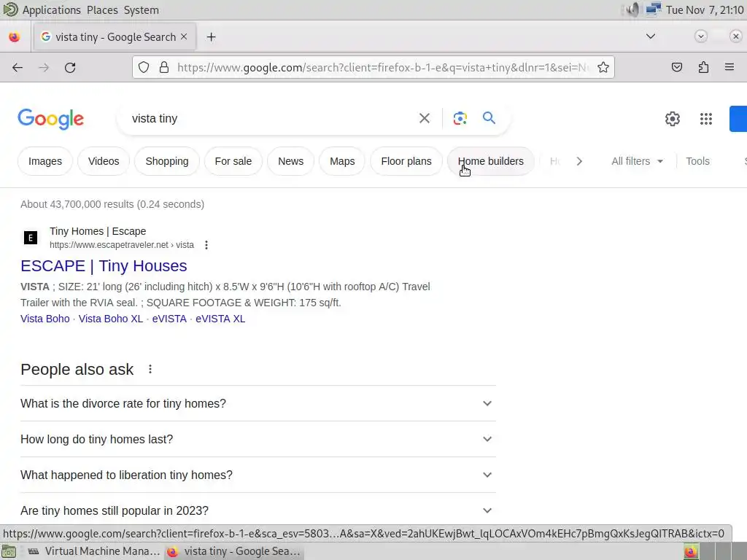Screen dimensions: 747x560
Task: Open the 'eVISTA XL' sitelink
Action: pyautogui.click(x=220, y=319)
